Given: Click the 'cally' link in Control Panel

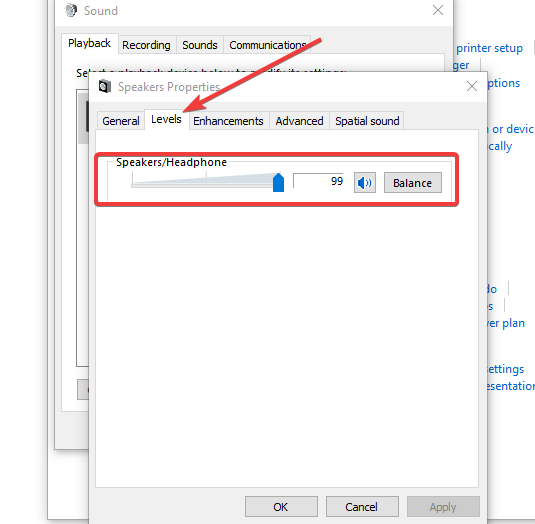Looking at the screenshot, I should point(500,146).
